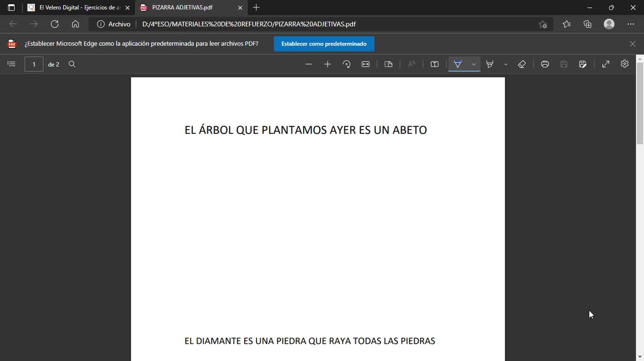Toggle the Highlight tool
Screen dimensions: 644x361
click(490, 64)
